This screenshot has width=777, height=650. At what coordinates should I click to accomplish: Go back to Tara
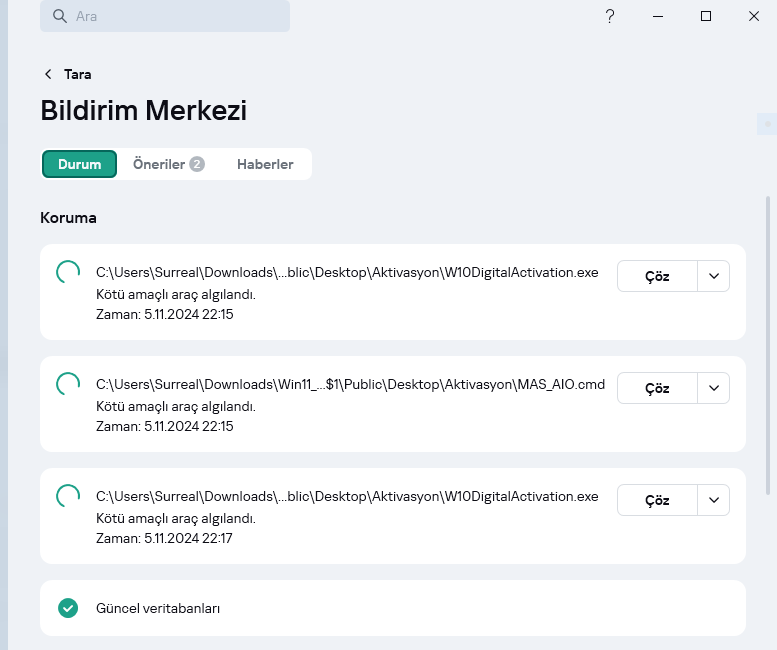coord(77,74)
